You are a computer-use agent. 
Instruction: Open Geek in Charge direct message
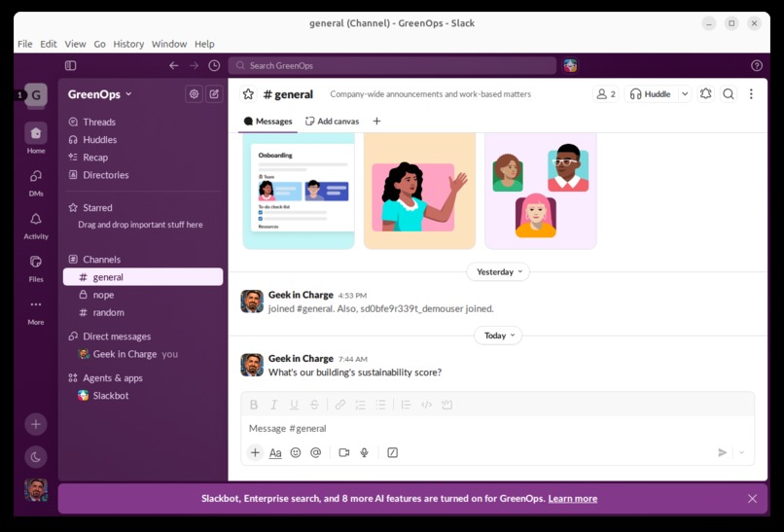[143, 354]
